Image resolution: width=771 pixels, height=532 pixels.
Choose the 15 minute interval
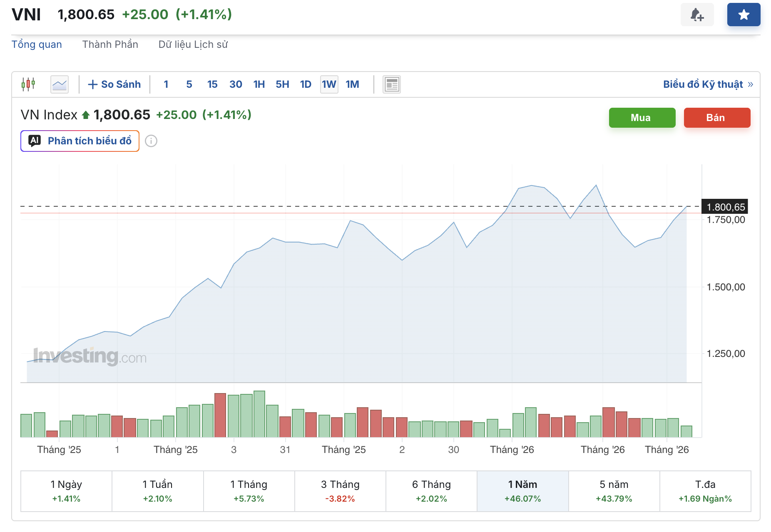212,84
